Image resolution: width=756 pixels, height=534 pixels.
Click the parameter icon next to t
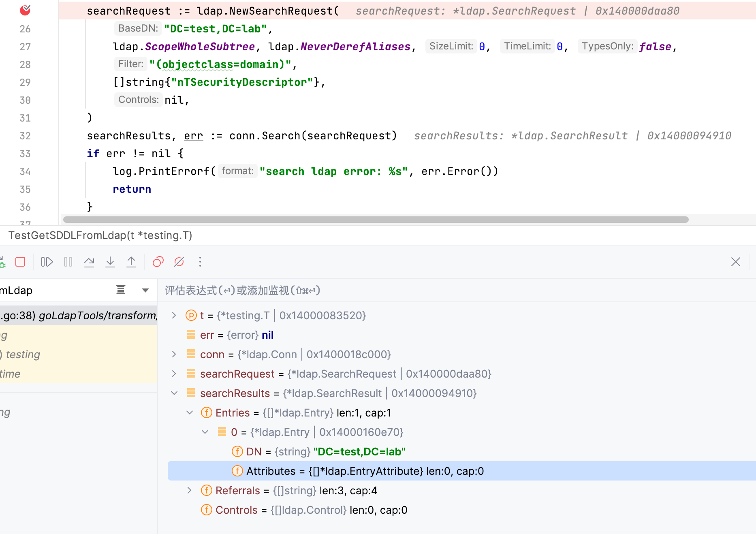click(191, 315)
